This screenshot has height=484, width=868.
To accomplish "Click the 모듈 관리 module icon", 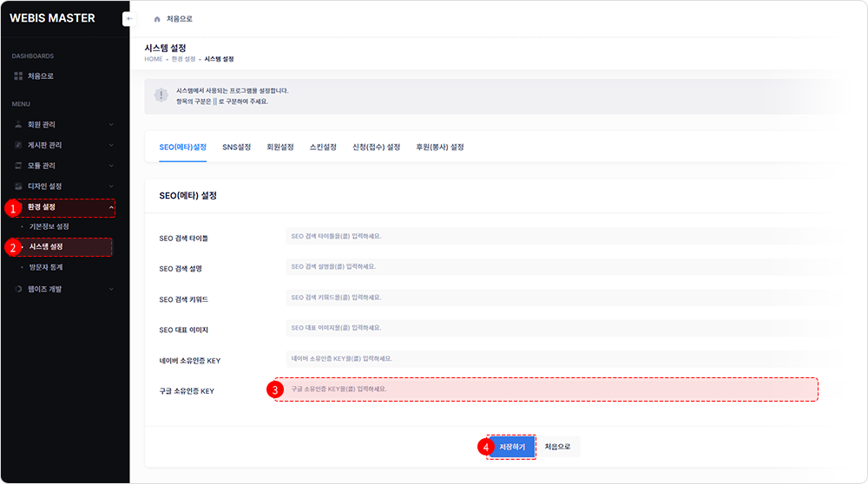I will pyautogui.click(x=18, y=166).
